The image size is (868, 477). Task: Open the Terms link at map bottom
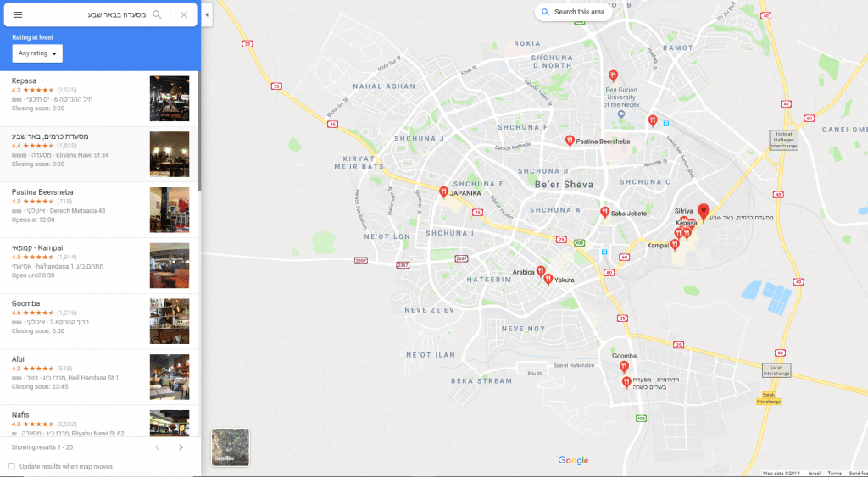[x=834, y=473]
